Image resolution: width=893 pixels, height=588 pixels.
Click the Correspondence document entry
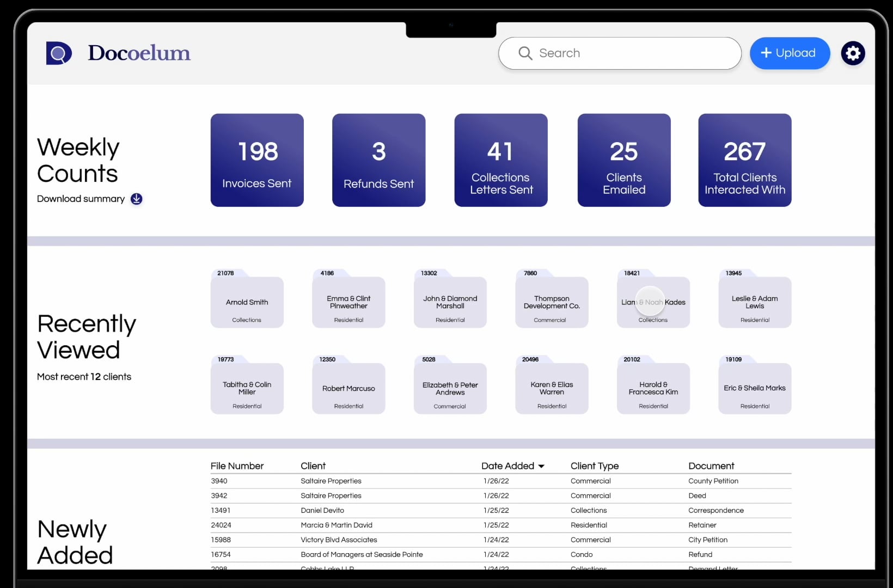point(716,511)
